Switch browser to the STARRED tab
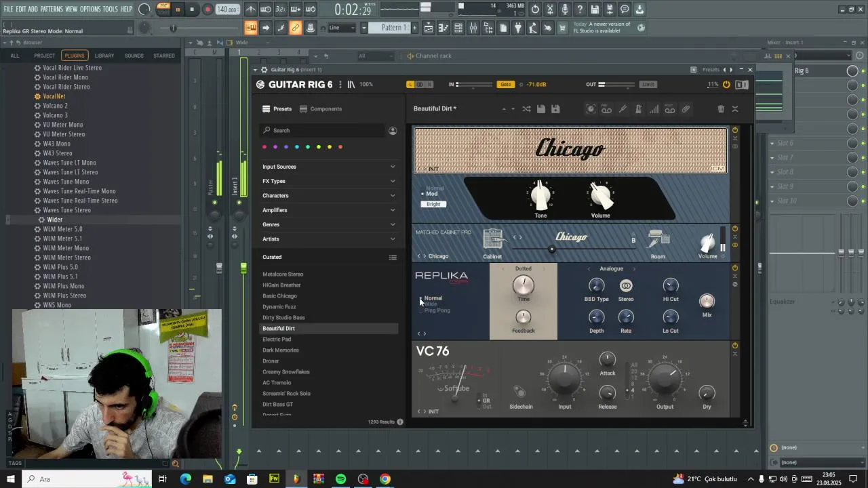 click(x=164, y=56)
